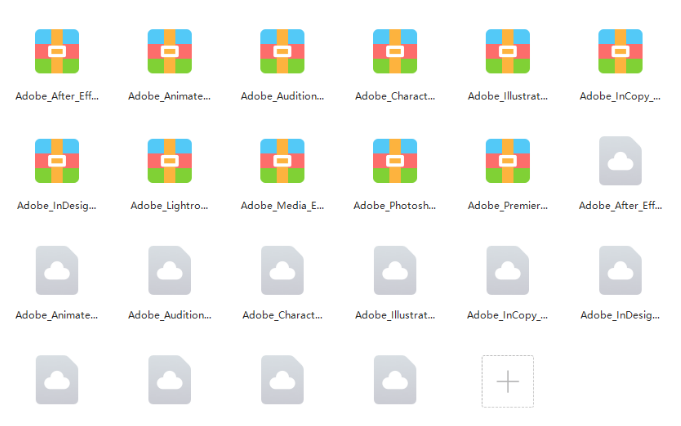Click the Adobe_Photosh... file name label
This screenshot has height=426, width=681.
coord(395,205)
